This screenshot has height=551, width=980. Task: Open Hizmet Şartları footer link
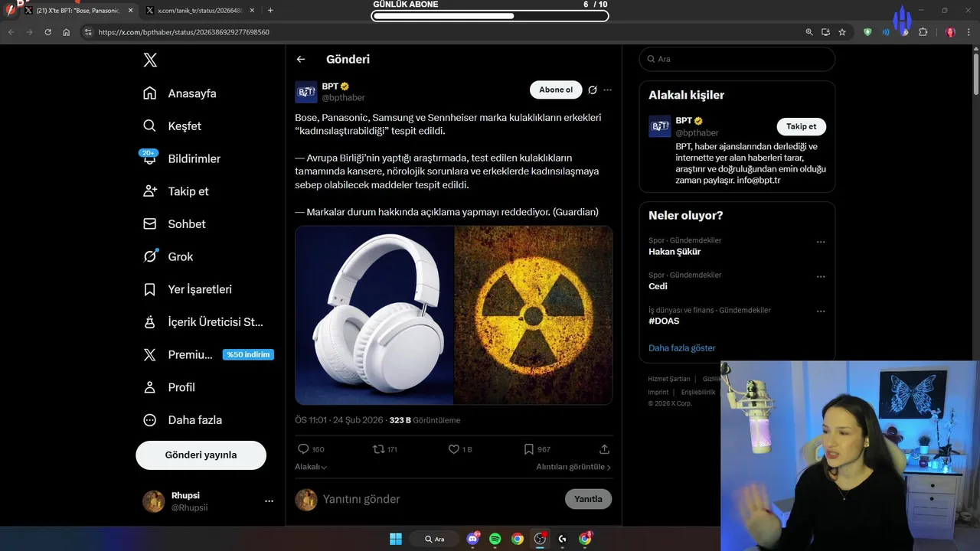coord(669,379)
